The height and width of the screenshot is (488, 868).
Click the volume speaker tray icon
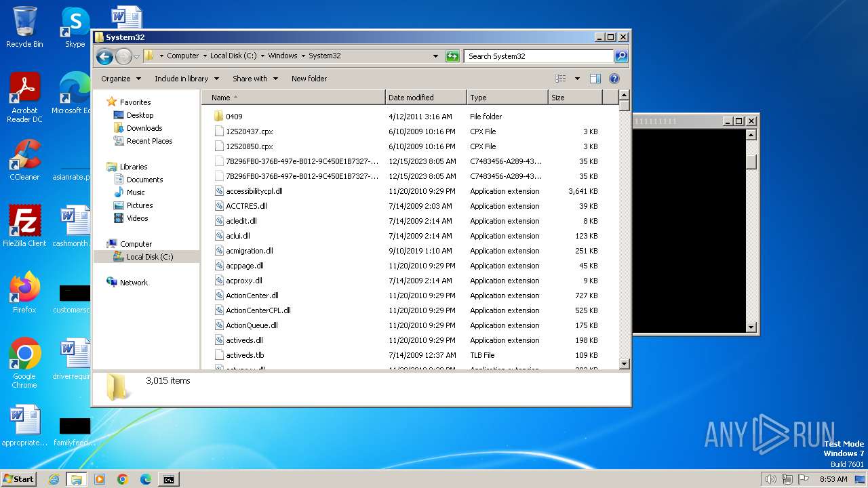tap(770, 479)
